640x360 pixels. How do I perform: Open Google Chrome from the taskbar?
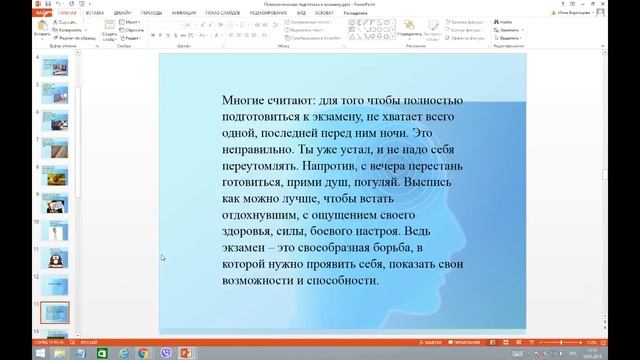pos(144,353)
